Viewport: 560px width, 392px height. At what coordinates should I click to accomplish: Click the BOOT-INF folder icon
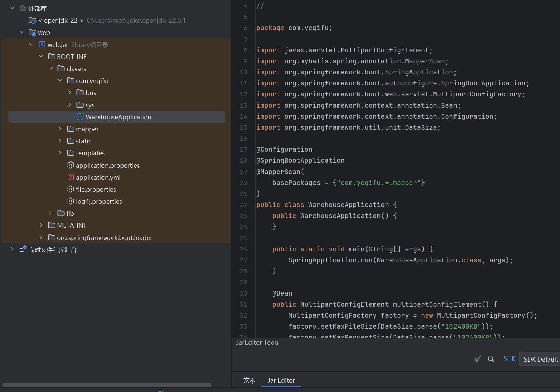pyautogui.click(x=52, y=56)
